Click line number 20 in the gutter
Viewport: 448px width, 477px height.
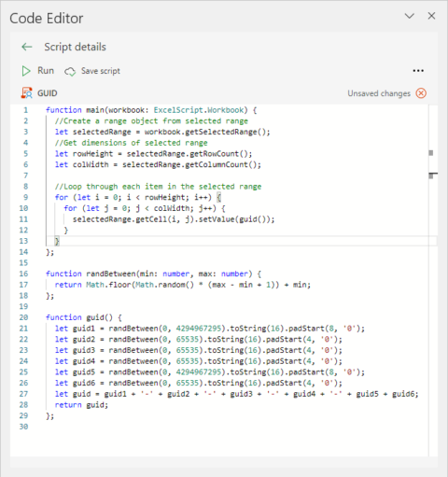coord(23,317)
